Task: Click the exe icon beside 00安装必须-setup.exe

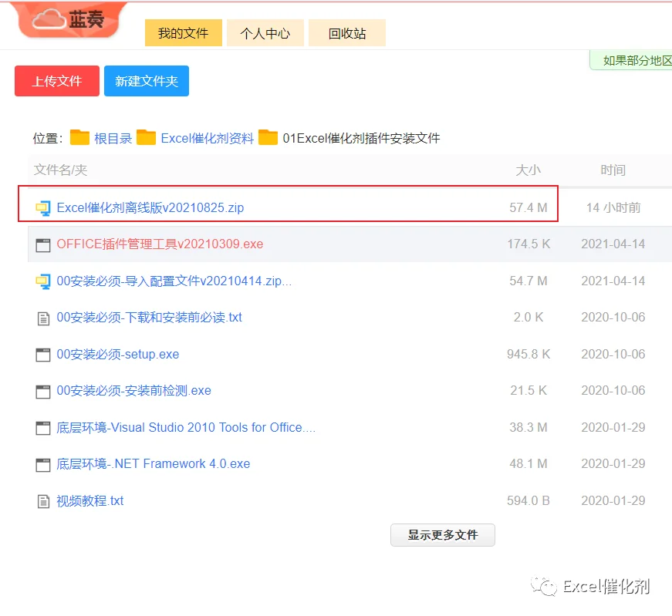Action: (x=43, y=355)
